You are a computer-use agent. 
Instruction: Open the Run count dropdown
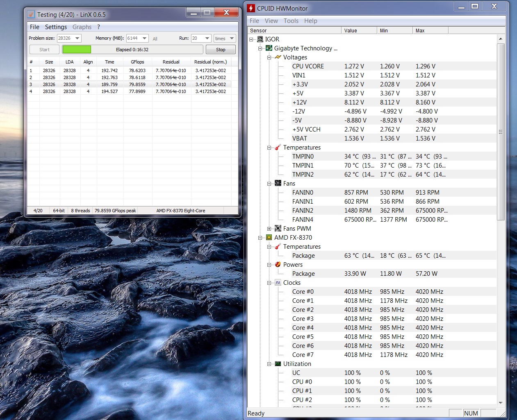207,38
